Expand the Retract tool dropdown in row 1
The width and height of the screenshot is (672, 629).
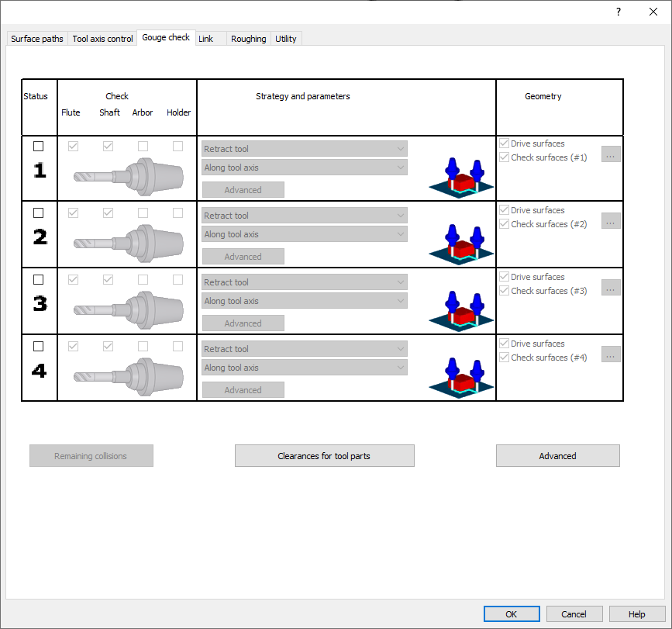[305, 149]
